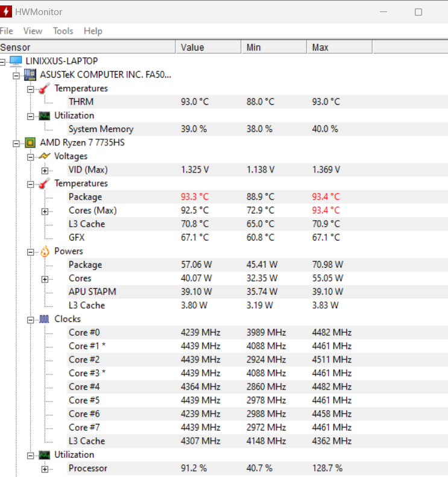448x477 pixels.
Task: Select the Core #5 clock row
Action: (257, 400)
